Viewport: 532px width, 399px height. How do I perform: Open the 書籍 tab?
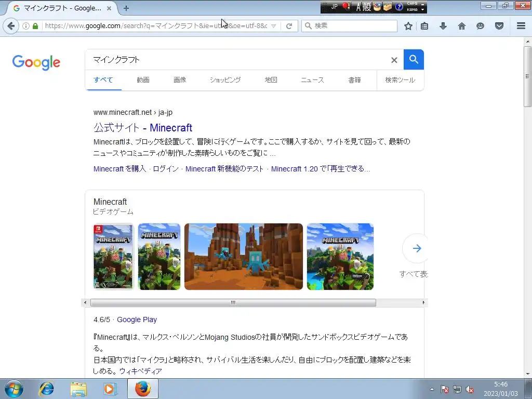pos(354,80)
